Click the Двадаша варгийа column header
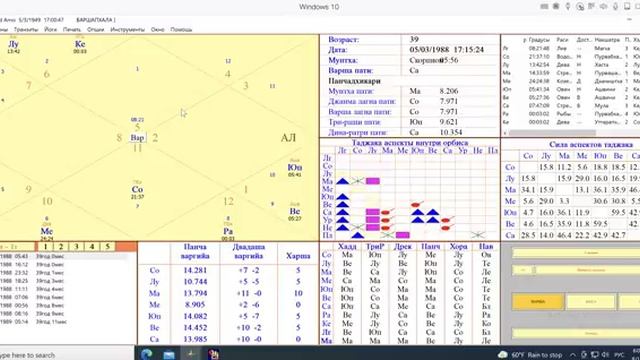Viewport: 640px width, 360px height. 248,251
